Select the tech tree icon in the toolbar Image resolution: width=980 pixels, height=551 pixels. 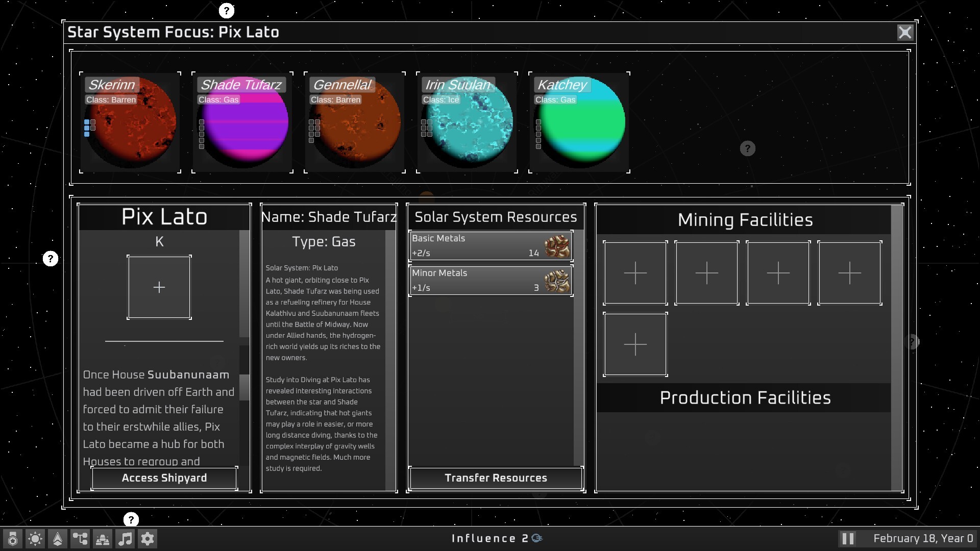coord(80,538)
